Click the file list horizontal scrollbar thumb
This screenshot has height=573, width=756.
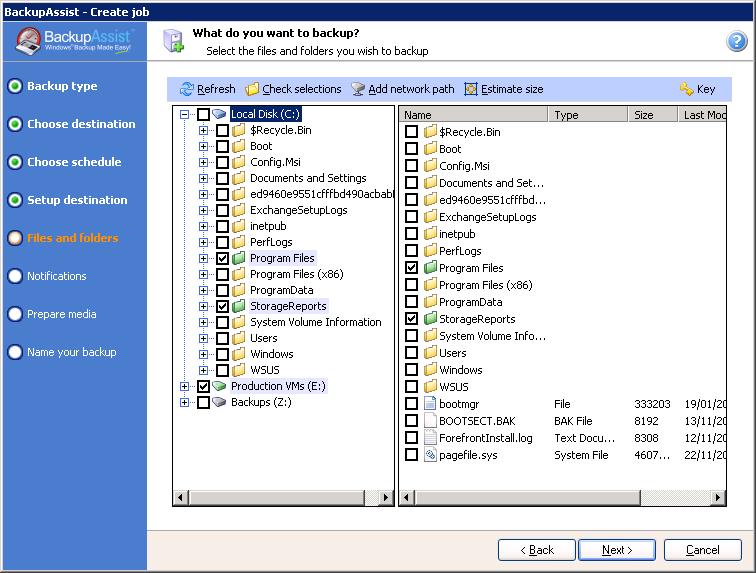click(527, 497)
